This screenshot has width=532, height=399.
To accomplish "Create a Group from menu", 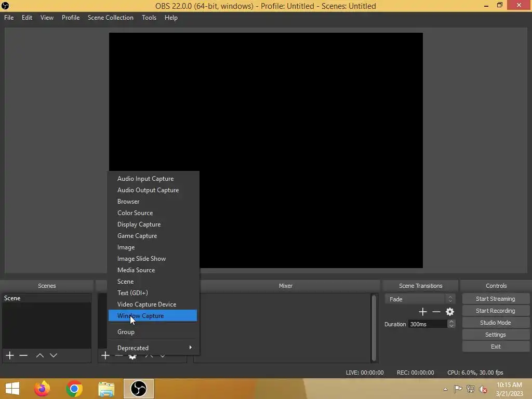I will pos(152,332).
